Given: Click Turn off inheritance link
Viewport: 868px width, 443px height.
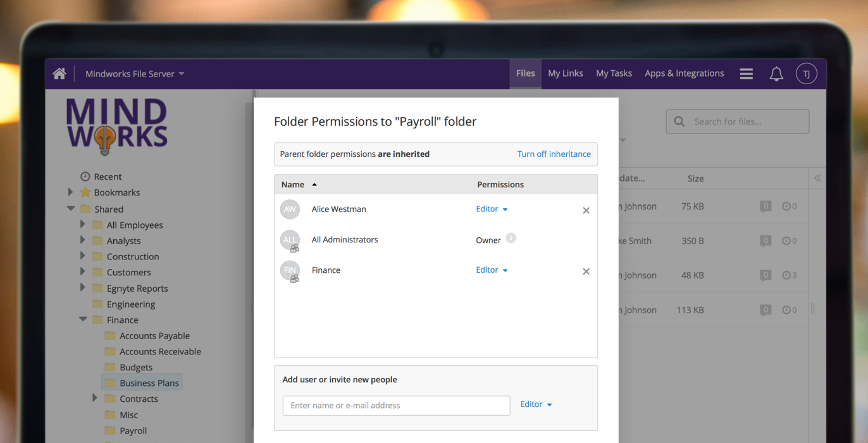Looking at the screenshot, I should (x=554, y=154).
